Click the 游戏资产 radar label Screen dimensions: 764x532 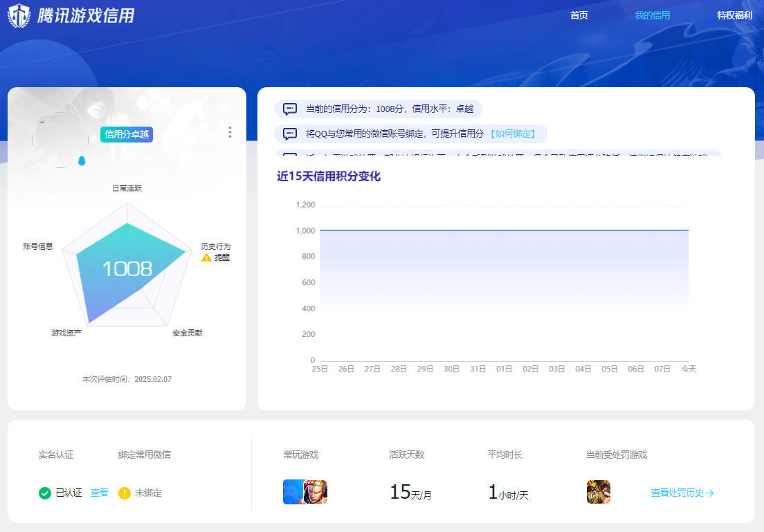tap(66, 333)
